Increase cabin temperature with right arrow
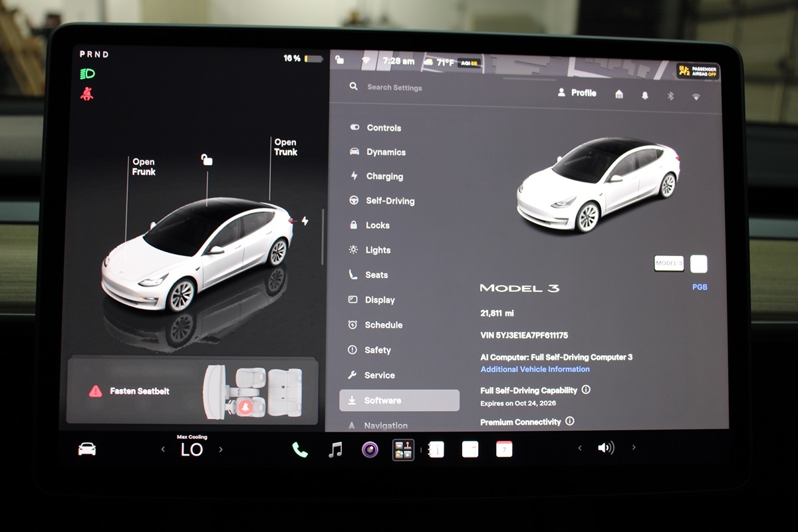Viewport: 798px width, 532px height. pyautogui.click(x=221, y=450)
